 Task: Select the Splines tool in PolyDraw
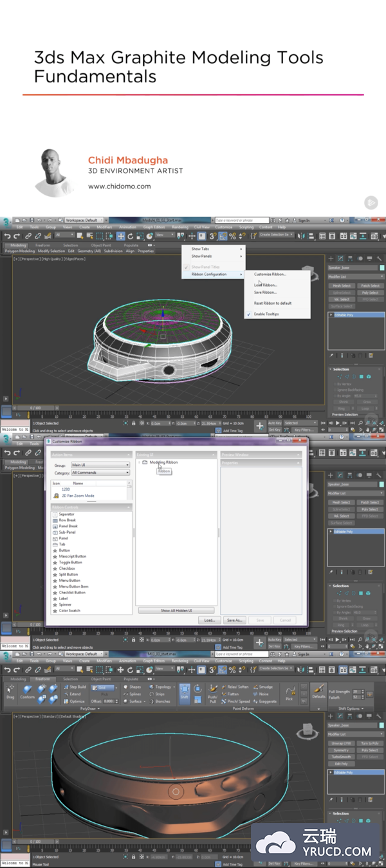pyautogui.click(x=132, y=694)
